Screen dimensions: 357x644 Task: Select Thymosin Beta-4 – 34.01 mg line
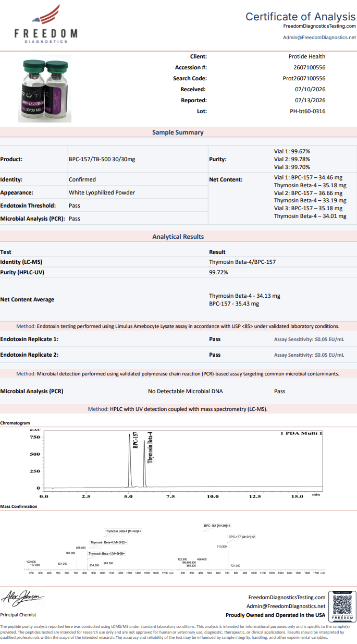pyautogui.click(x=310, y=216)
